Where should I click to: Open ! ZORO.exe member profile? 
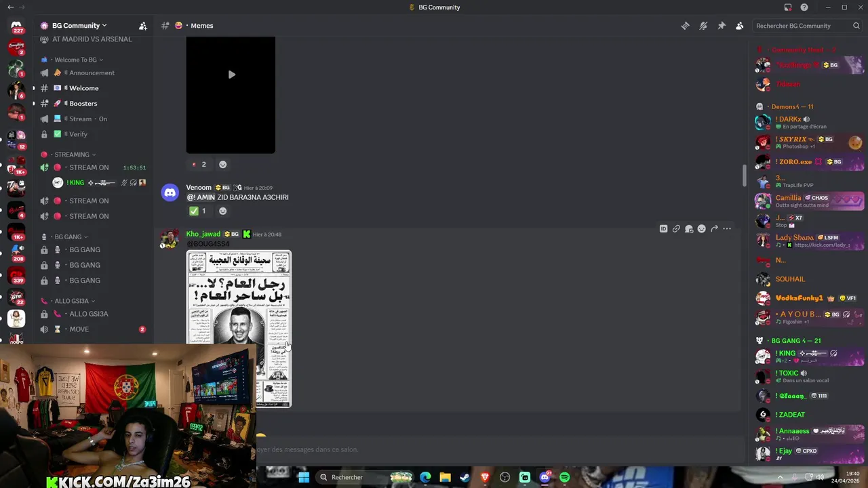tap(809, 162)
